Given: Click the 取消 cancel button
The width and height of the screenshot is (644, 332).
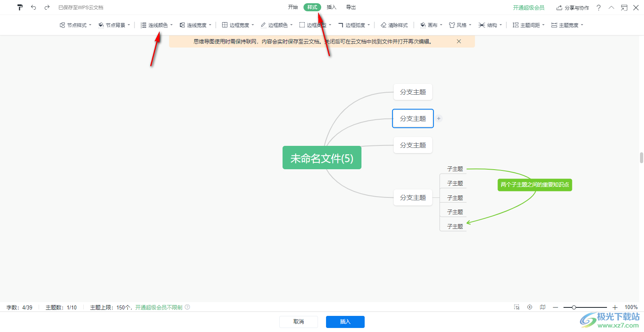Looking at the screenshot, I should coord(299,322).
